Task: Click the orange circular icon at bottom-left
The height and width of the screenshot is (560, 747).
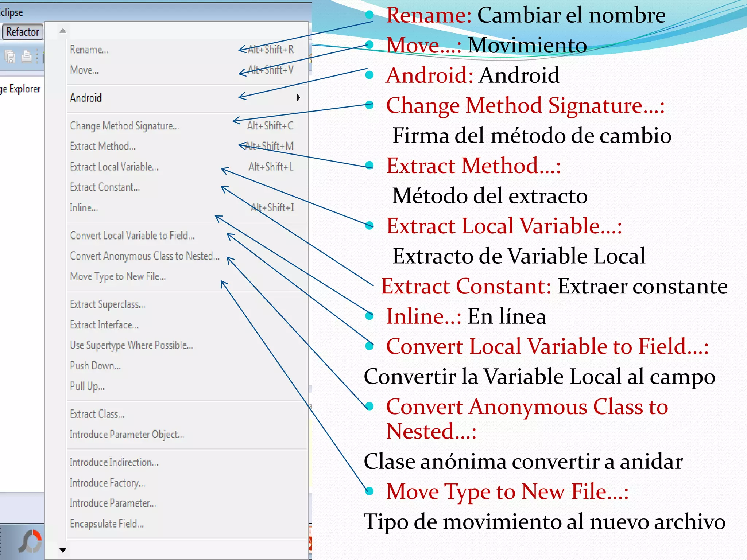Action: tap(31, 541)
